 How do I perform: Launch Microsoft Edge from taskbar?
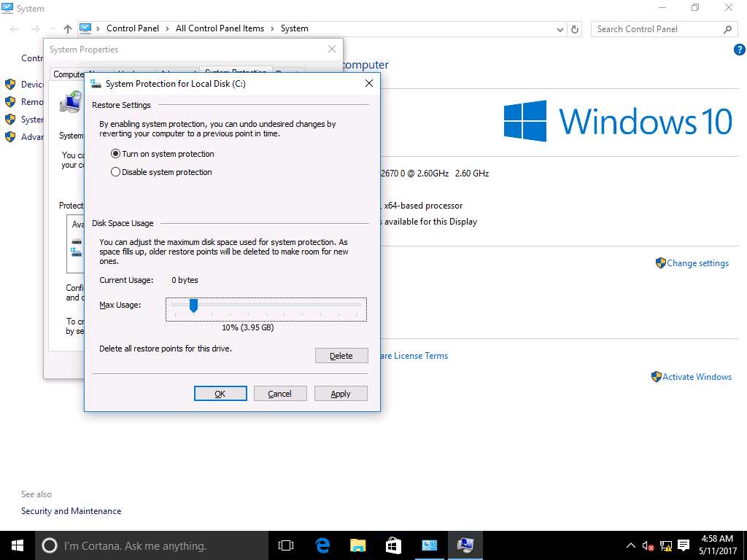(x=322, y=545)
